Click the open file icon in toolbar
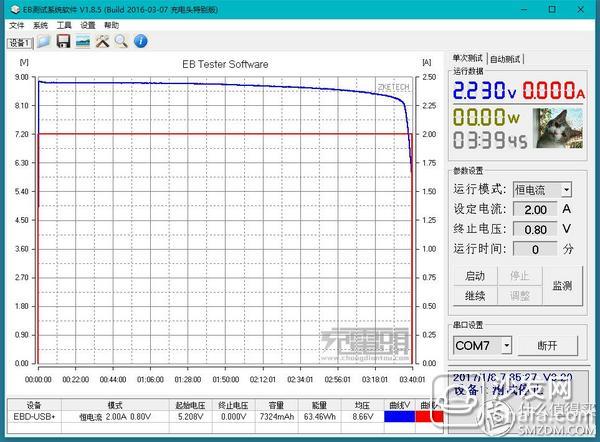The width and height of the screenshot is (600, 442). point(44,41)
